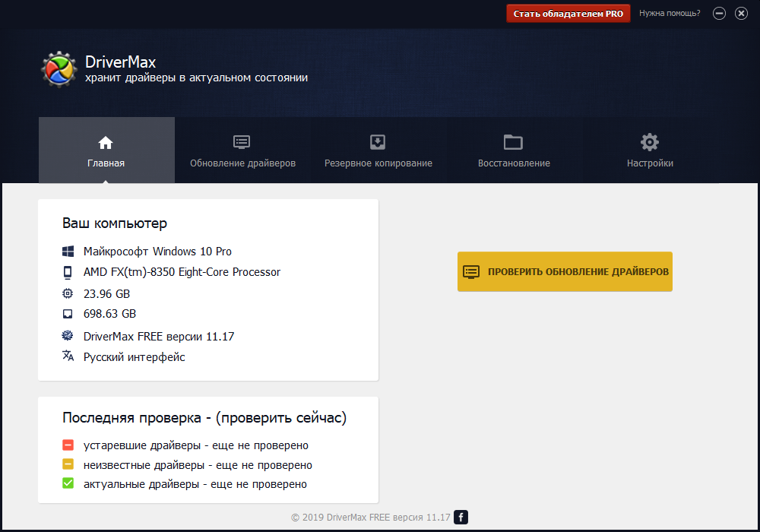Click the Ваш компьютер heading

(115, 223)
